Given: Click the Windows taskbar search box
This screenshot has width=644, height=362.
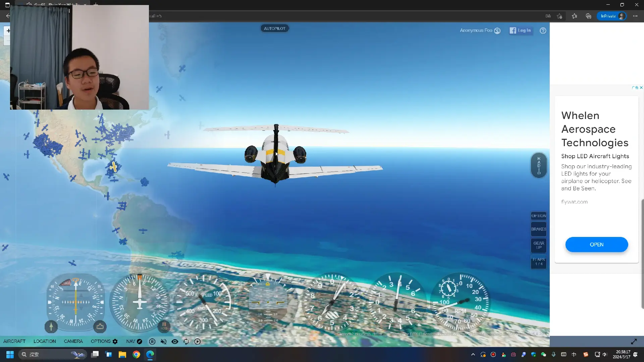Looking at the screenshot, I should tap(53, 354).
